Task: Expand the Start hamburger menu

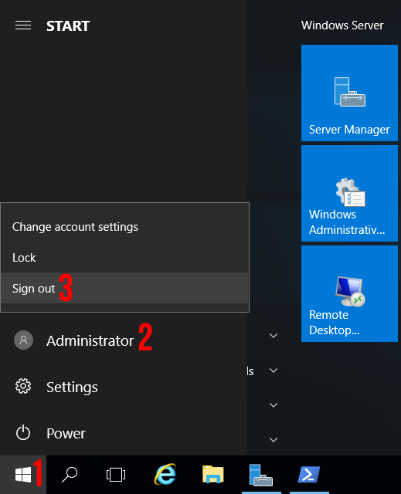Action: [23, 26]
